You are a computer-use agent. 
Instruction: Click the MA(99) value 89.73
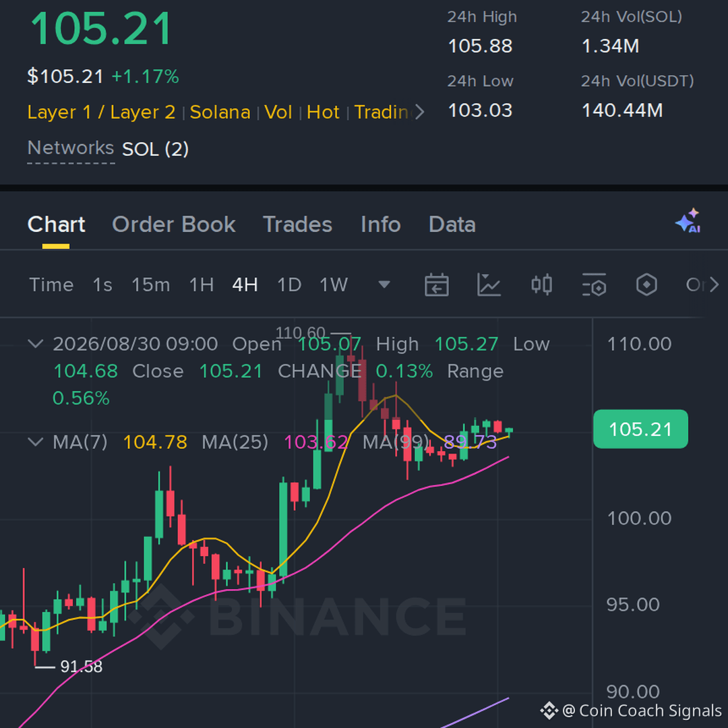pos(470,442)
